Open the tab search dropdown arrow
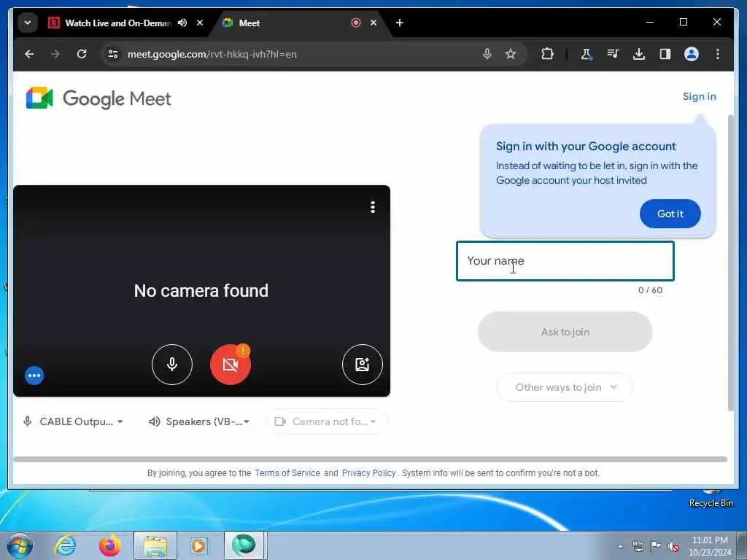This screenshot has height=560, width=747. click(28, 23)
